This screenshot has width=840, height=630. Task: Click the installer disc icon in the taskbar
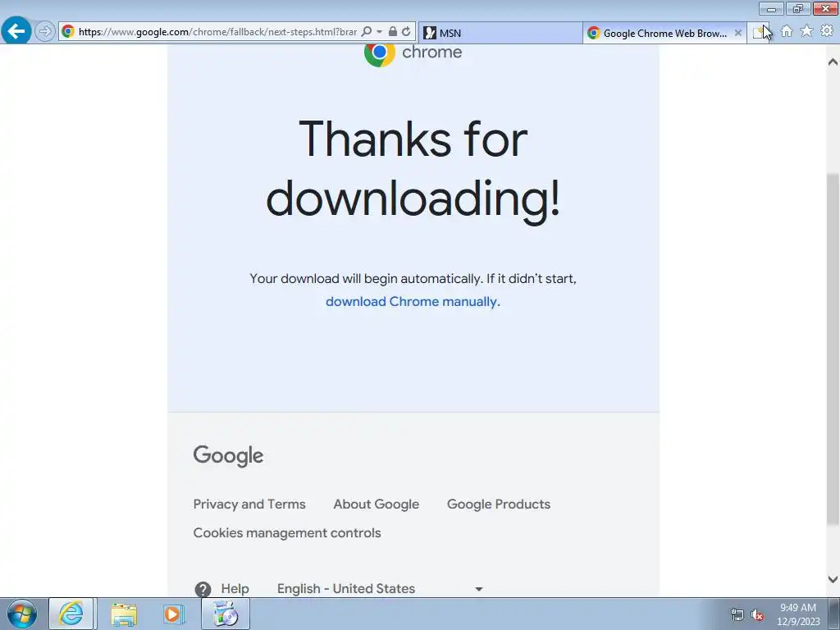(226, 614)
